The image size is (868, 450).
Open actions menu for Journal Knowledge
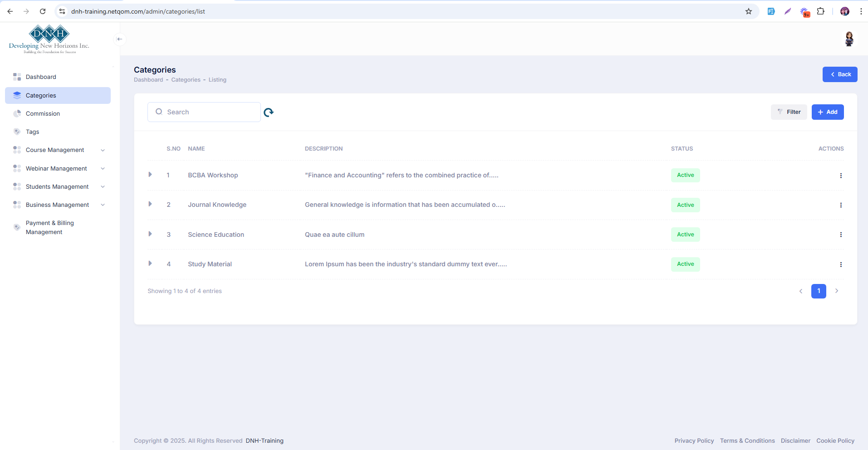pos(841,205)
